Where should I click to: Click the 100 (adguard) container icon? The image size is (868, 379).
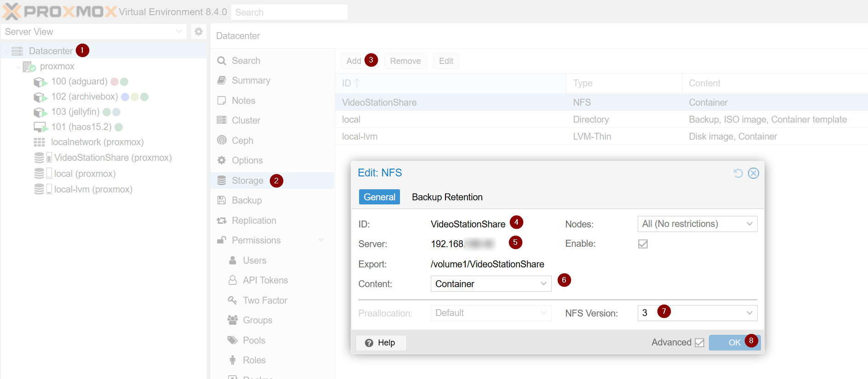point(40,82)
